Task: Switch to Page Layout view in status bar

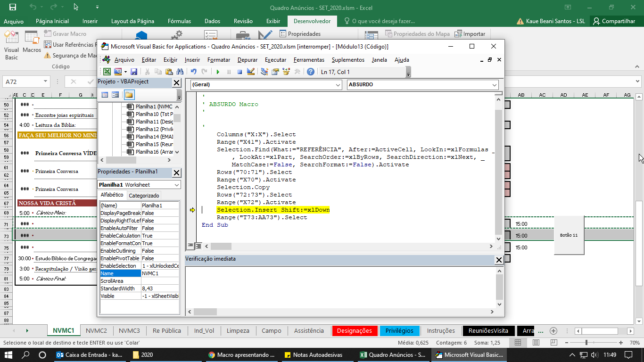Action: coord(536,343)
